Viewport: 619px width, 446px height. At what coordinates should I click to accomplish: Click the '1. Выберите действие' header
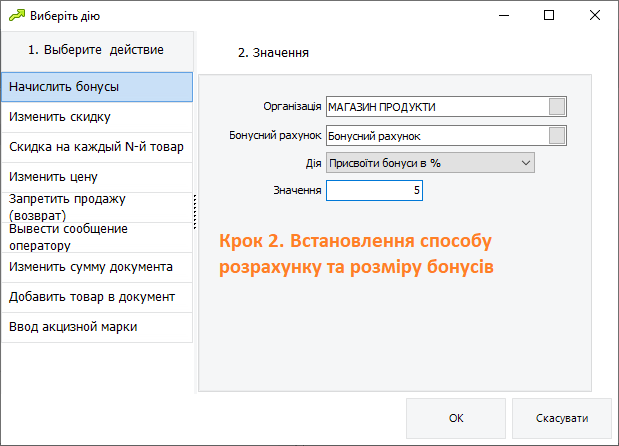click(97, 51)
